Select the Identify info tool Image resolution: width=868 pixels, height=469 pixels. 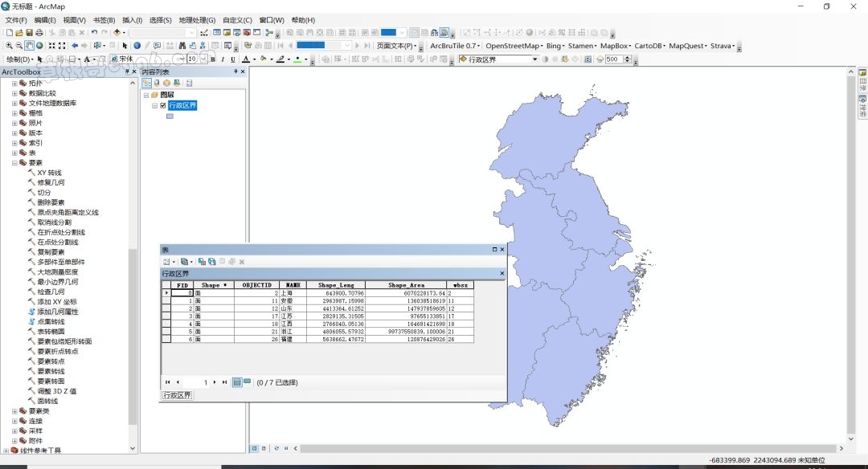137,46
